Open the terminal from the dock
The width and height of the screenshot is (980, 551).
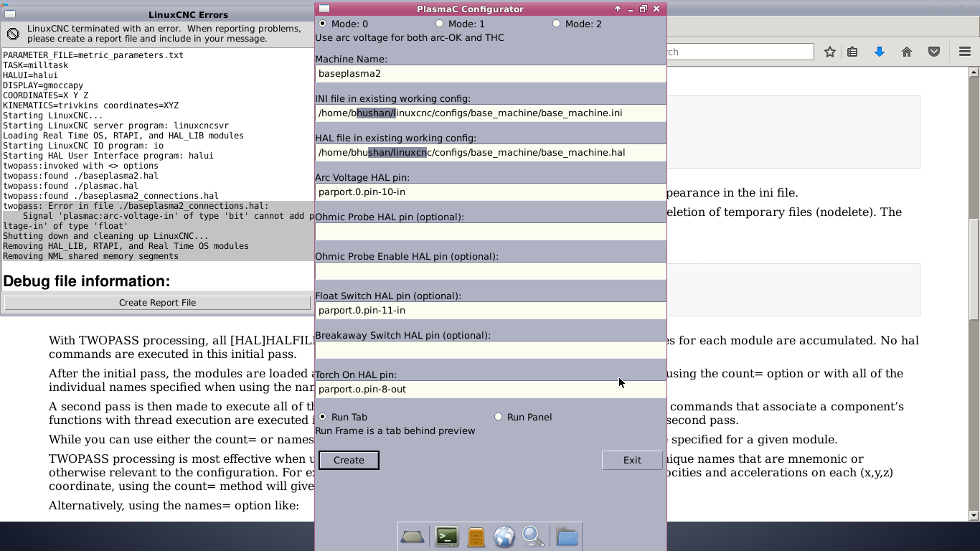coord(447,537)
